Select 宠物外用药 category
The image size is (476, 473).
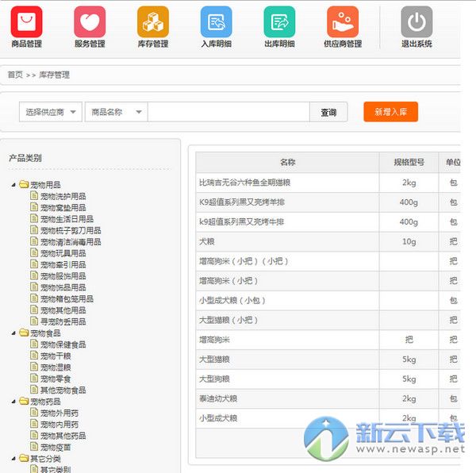click(x=59, y=413)
